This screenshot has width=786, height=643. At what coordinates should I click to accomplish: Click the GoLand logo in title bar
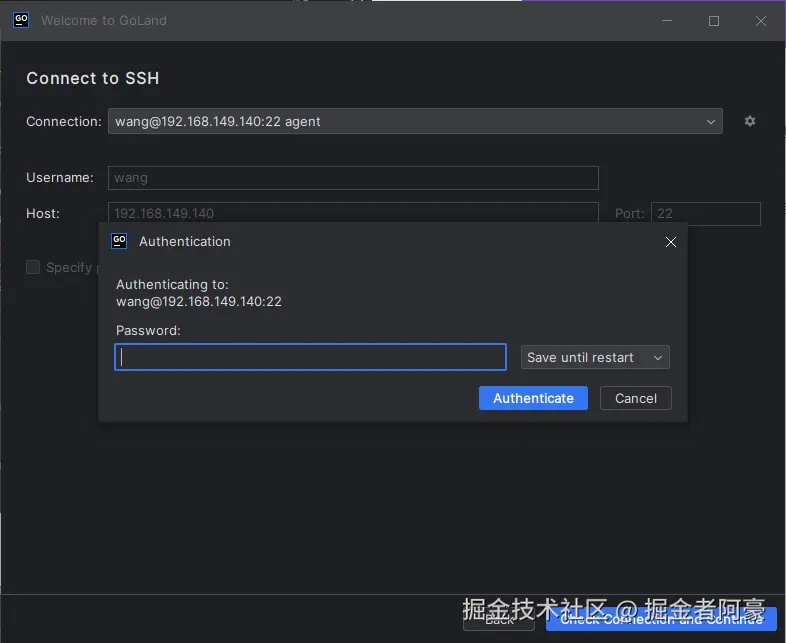21,20
